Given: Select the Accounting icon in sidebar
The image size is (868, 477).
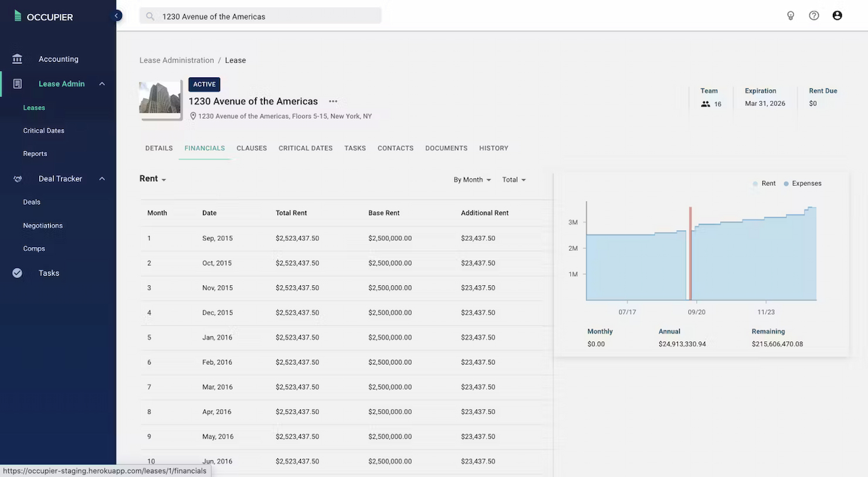Looking at the screenshot, I should [17, 59].
